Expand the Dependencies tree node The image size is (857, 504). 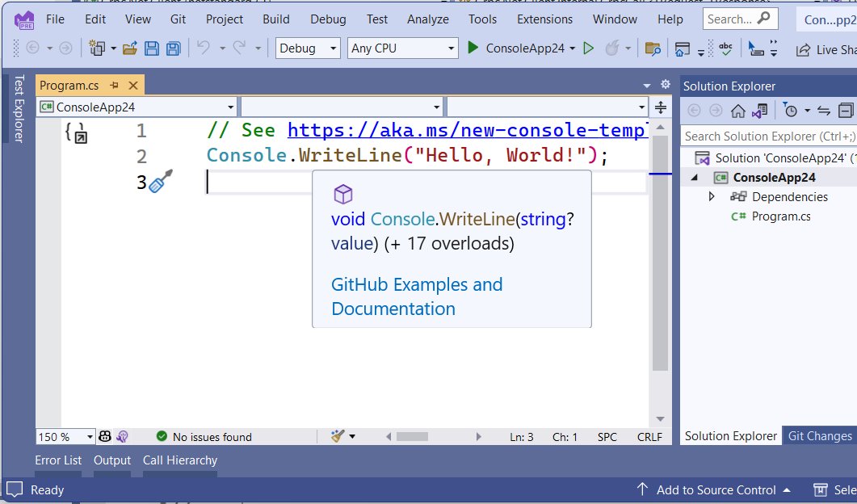[712, 196]
